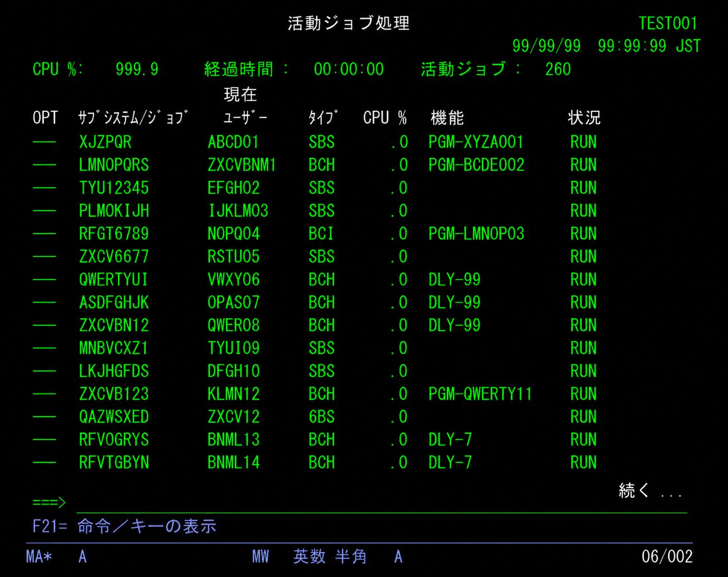The width and height of the screenshot is (728, 577).
Task: Click the OPT field for job QAZWSXED
Action: [44, 417]
